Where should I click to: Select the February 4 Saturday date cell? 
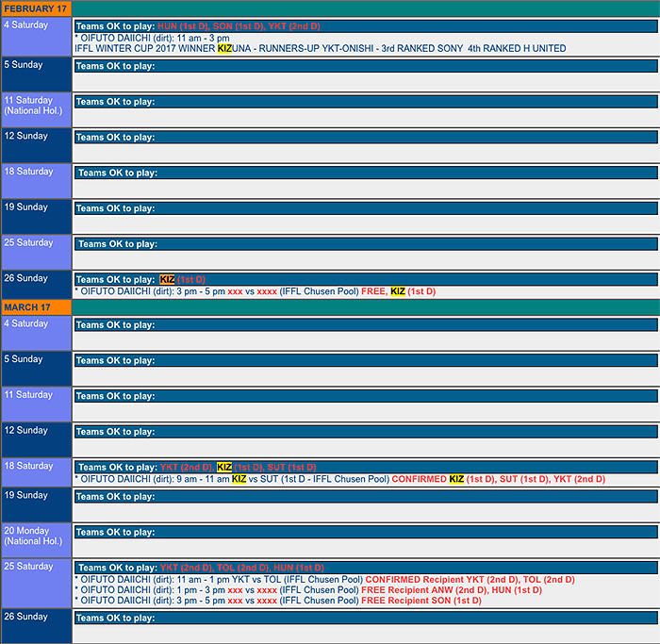click(36, 37)
